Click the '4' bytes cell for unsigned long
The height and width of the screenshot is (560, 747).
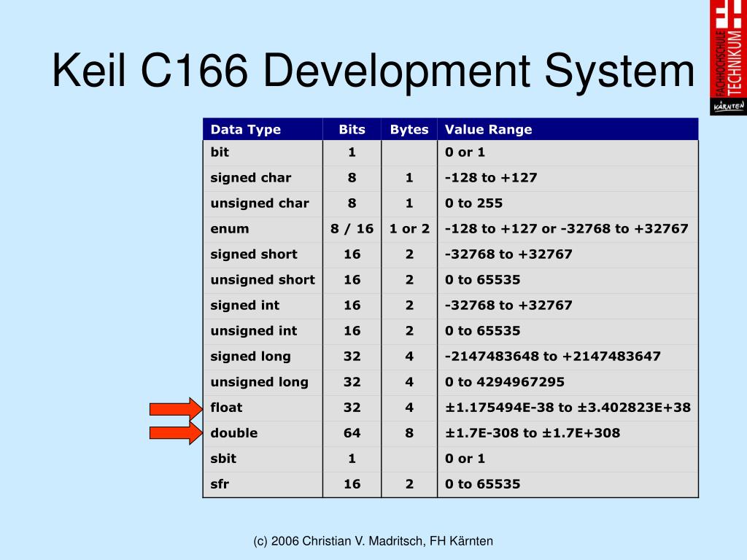(409, 382)
